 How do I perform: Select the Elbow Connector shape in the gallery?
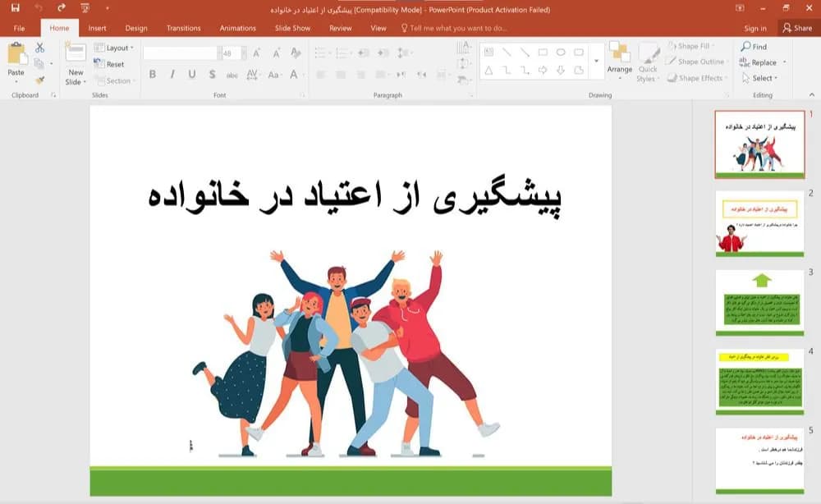507,70
